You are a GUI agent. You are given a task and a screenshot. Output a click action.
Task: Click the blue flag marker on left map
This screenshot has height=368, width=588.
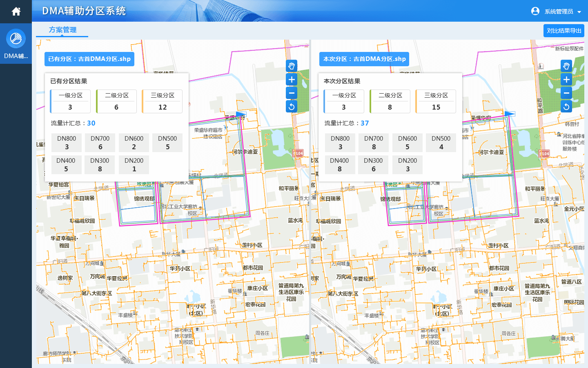tap(241, 115)
